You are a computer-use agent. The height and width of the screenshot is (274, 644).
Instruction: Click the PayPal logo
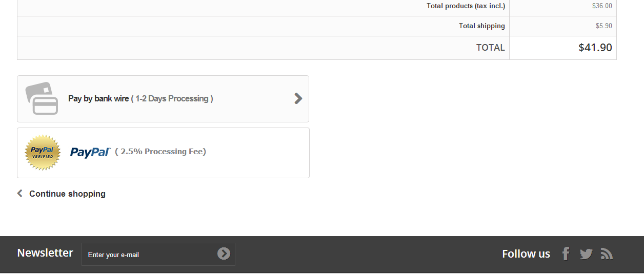click(90, 152)
